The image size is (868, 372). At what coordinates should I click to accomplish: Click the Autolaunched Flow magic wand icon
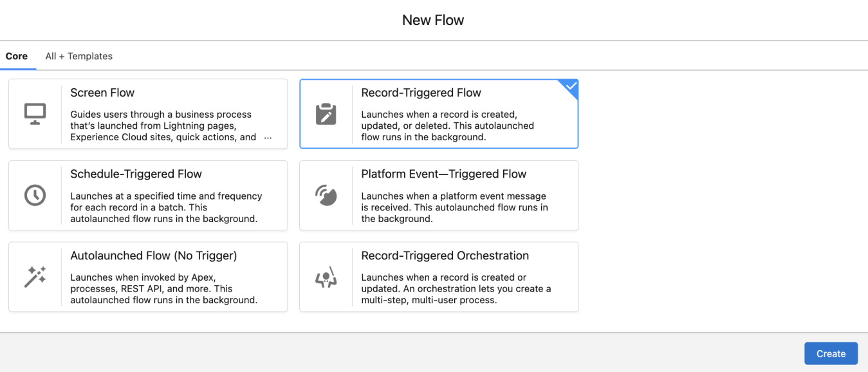[x=35, y=277]
